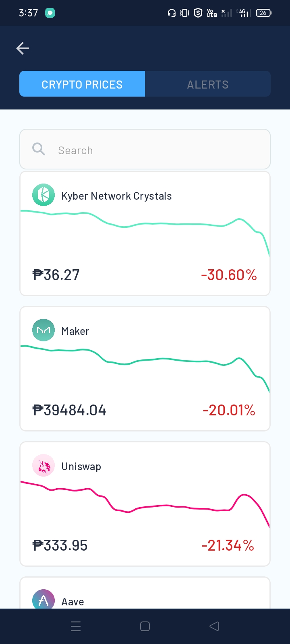Open the Aave coin card
Screen dimensions: 290x644
coord(145,593)
